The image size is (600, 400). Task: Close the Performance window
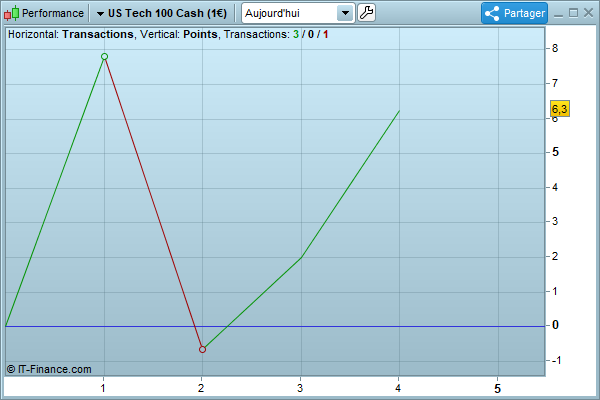click(589, 13)
